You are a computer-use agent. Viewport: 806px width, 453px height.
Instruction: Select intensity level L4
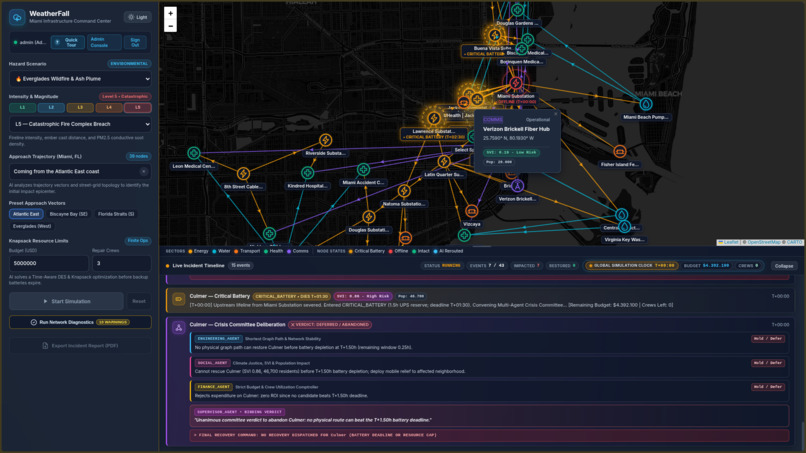pos(109,108)
